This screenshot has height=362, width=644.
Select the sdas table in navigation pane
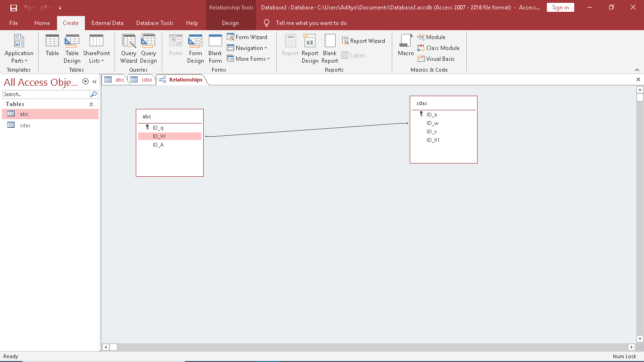25,125
